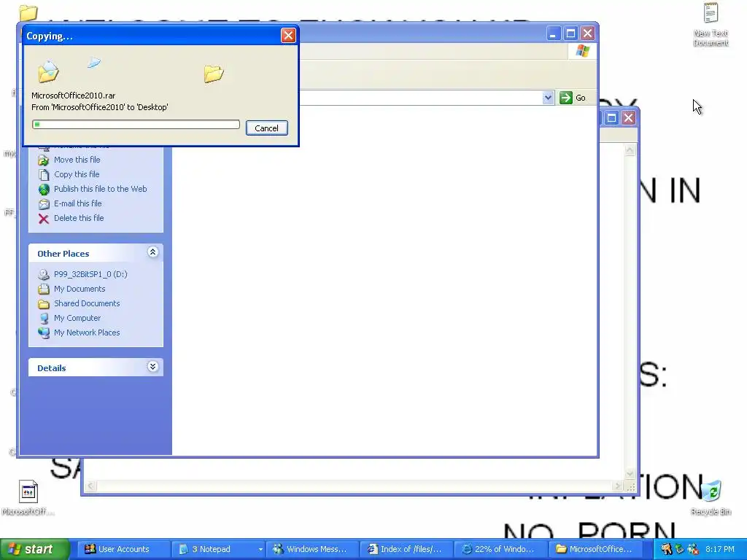The width and height of the screenshot is (747, 560).
Task: Open My Documents from Other Places
Action: pyautogui.click(x=80, y=289)
